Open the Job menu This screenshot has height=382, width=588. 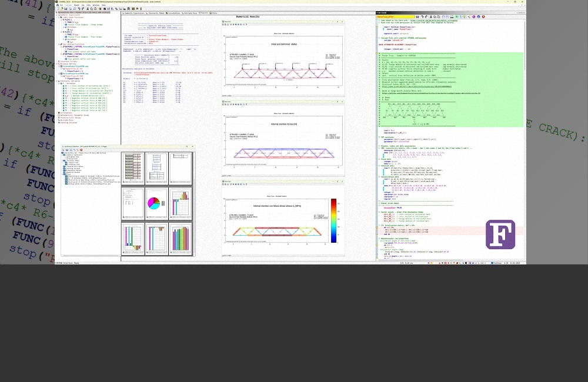[83, 5]
